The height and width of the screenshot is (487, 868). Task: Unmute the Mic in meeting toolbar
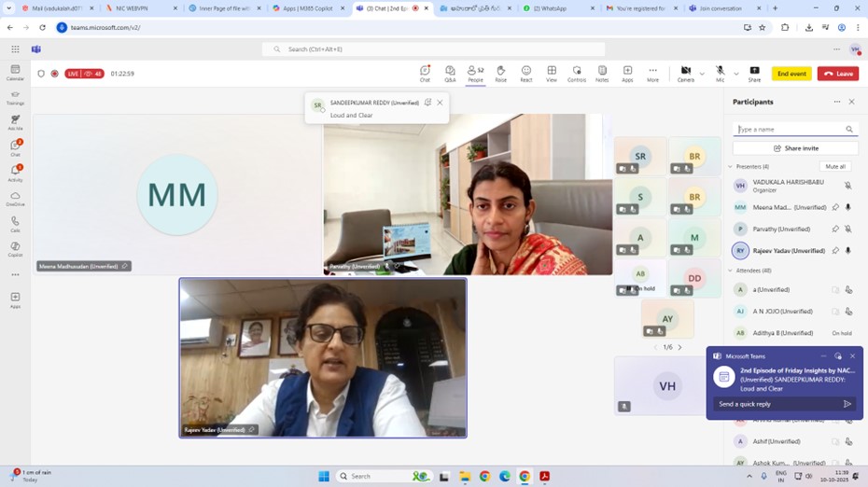(720, 73)
